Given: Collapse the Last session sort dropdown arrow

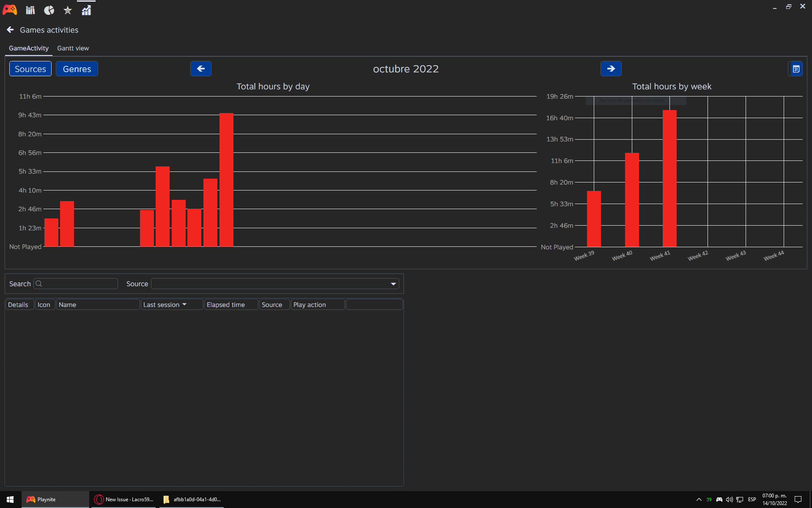Looking at the screenshot, I should [x=184, y=304].
